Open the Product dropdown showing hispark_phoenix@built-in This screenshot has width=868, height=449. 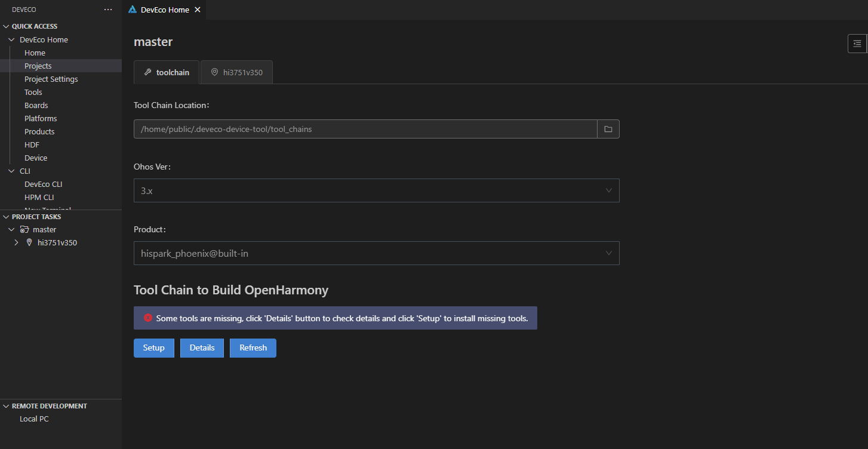pyautogui.click(x=376, y=253)
